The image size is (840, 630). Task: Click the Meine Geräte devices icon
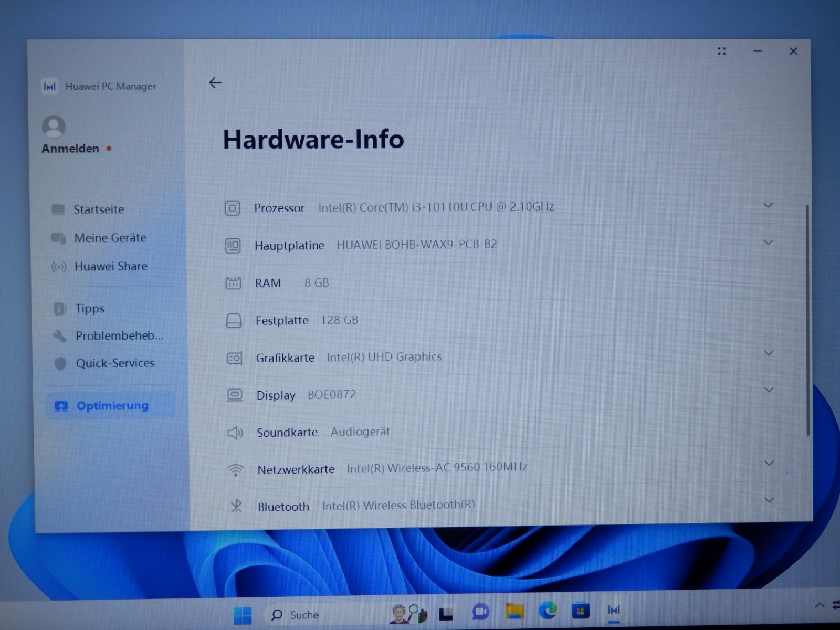click(x=58, y=238)
